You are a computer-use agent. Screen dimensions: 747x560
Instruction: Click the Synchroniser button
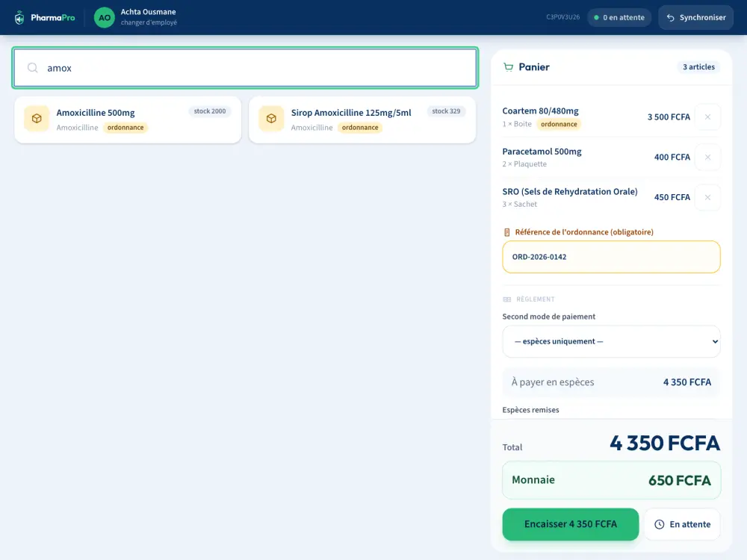coord(695,18)
